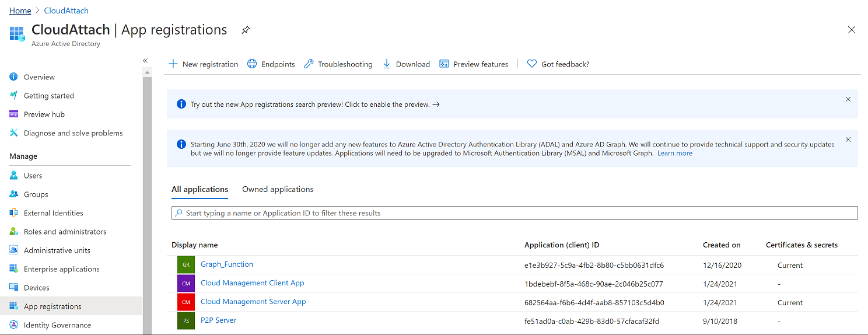Click the sidebar scrollbar up arrow
Viewport: 868px width, 335px height.
(x=147, y=72)
